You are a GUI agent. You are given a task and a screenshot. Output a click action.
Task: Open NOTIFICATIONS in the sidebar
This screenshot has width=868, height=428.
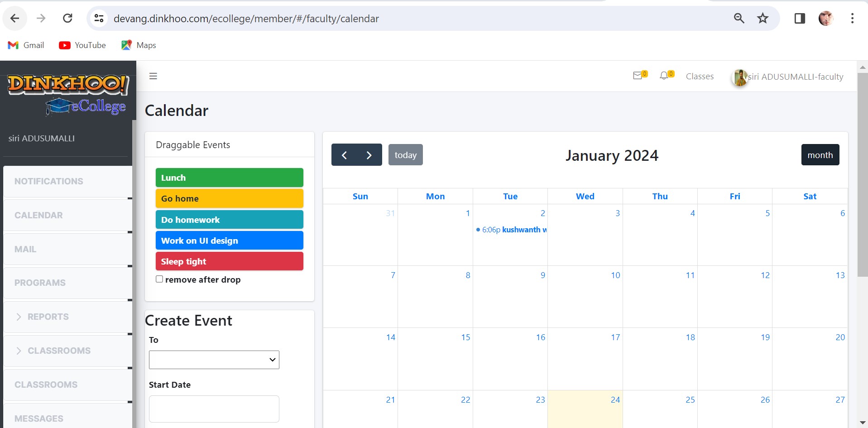coord(68,181)
